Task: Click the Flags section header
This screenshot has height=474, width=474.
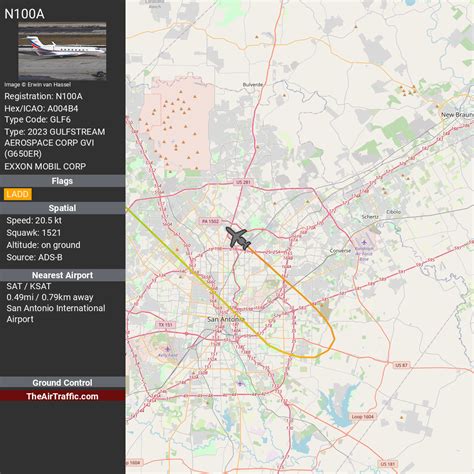Action: coord(62,181)
